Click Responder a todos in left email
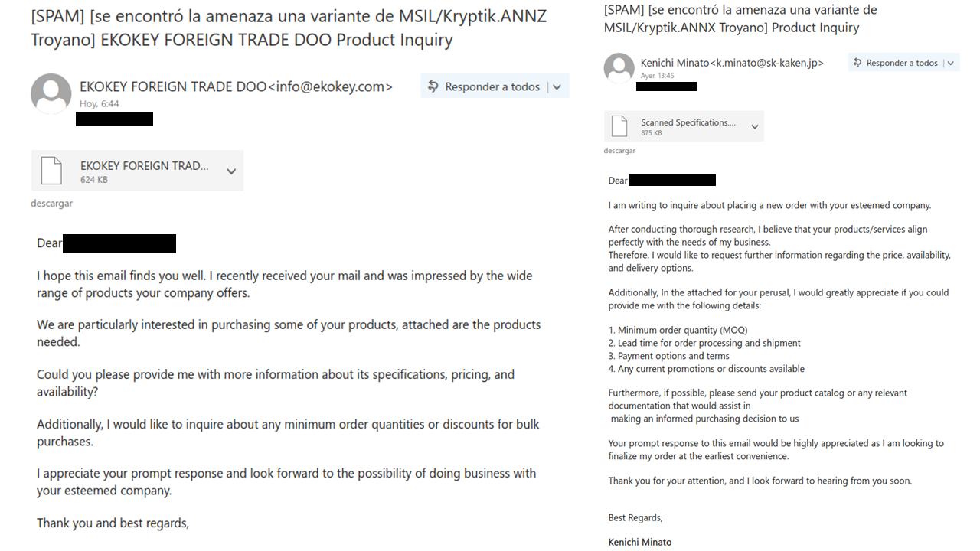 (492, 86)
